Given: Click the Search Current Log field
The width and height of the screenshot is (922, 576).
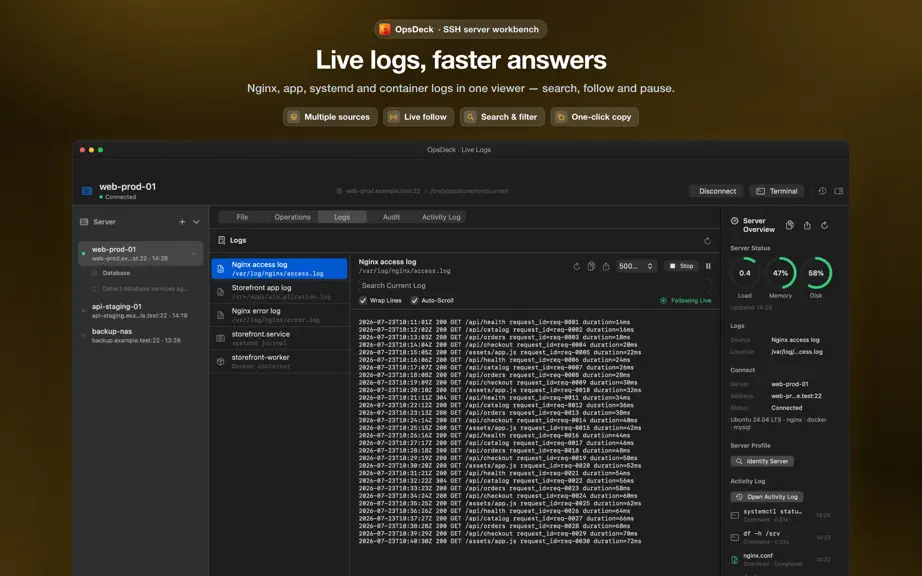Looking at the screenshot, I should tap(534, 285).
